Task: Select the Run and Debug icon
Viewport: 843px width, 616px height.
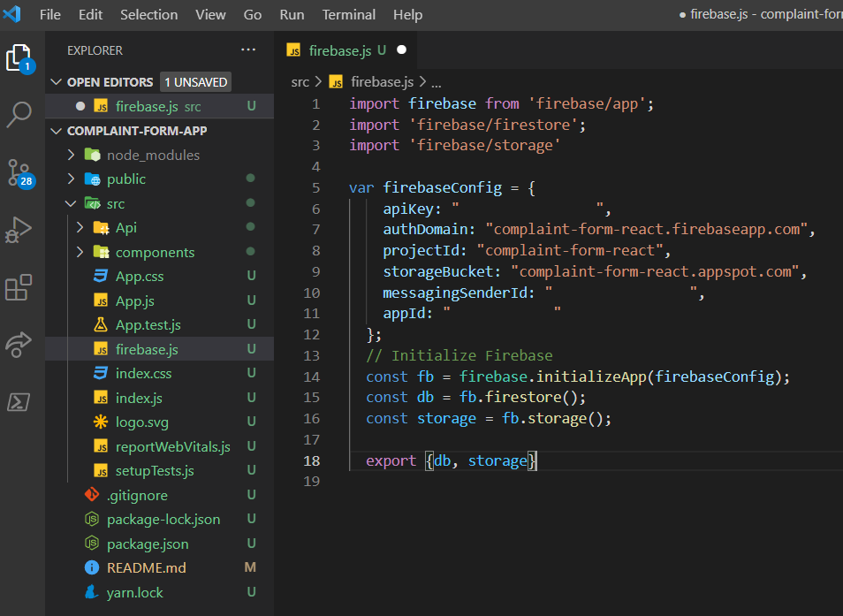Action: point(20,230)
